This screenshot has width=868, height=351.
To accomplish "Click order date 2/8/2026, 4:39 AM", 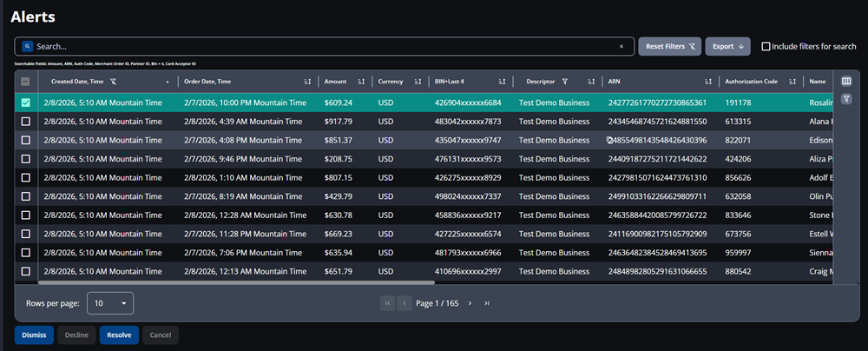I will [243, 122].
